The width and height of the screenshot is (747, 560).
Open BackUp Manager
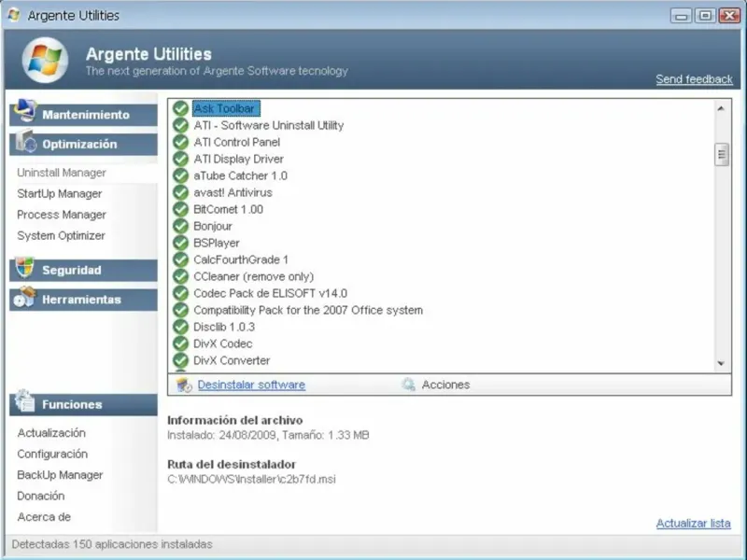click(x=60, y=475)
